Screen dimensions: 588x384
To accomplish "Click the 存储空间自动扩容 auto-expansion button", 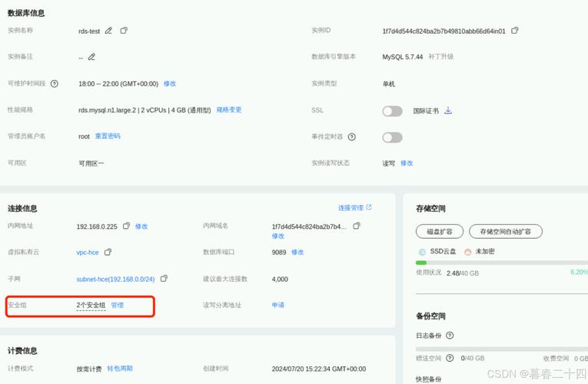I will (506, 231).
